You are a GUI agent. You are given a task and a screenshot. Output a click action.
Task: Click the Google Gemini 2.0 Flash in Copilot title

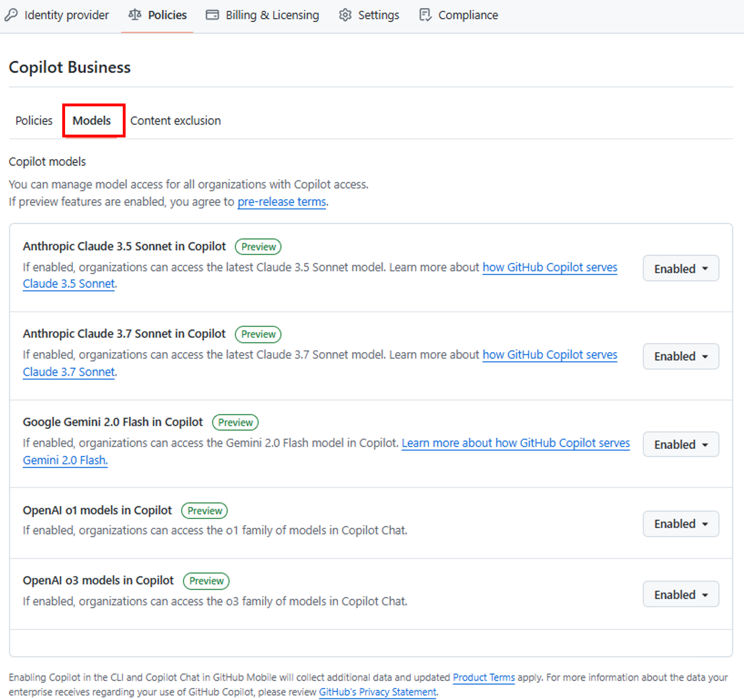click(x=113, y=422)
